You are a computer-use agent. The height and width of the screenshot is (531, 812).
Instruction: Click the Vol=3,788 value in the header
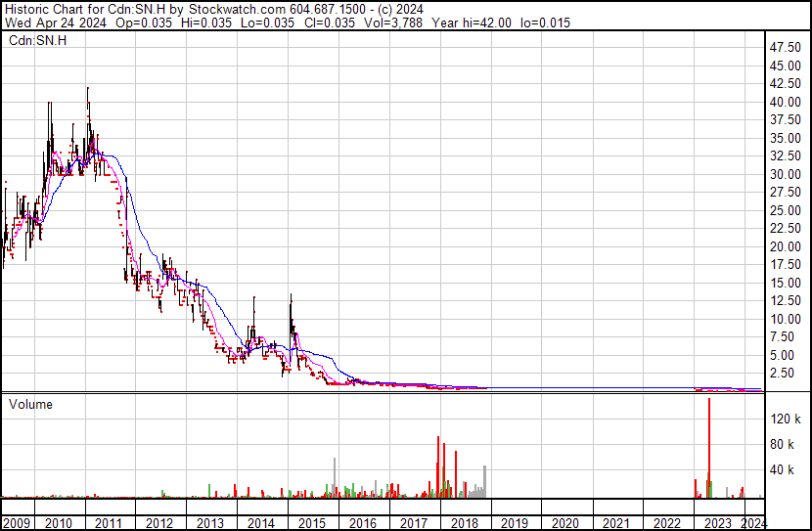click(393, 22)
